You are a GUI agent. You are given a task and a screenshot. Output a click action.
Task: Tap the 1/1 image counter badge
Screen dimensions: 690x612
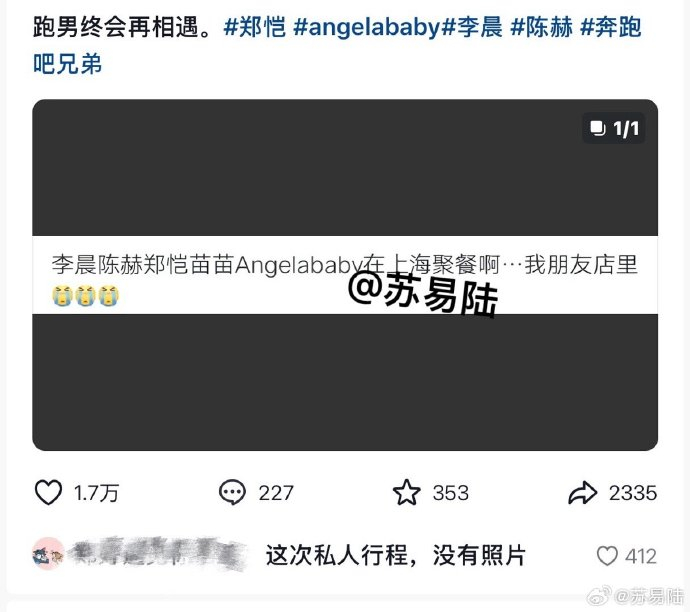tap(613, 128)
